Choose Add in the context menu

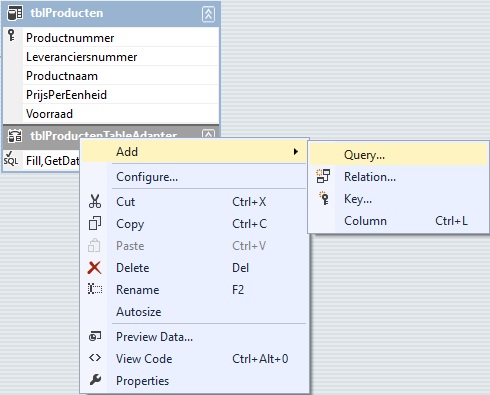(x=194, y=152)
